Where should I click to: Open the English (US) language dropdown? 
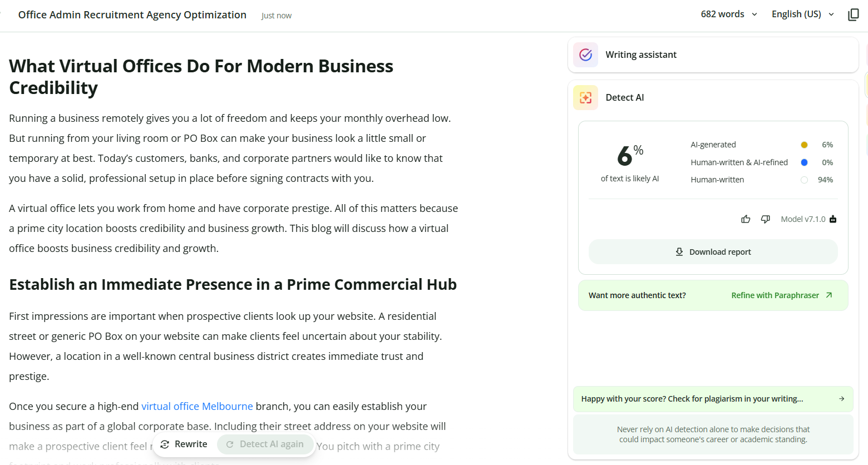tap(802, 14)
